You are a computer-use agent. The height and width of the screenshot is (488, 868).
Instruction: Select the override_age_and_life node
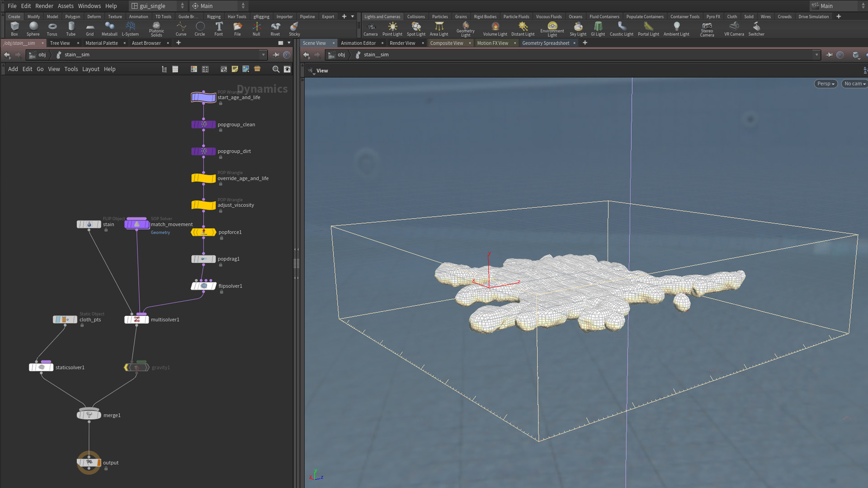click(x=203, y=178)
